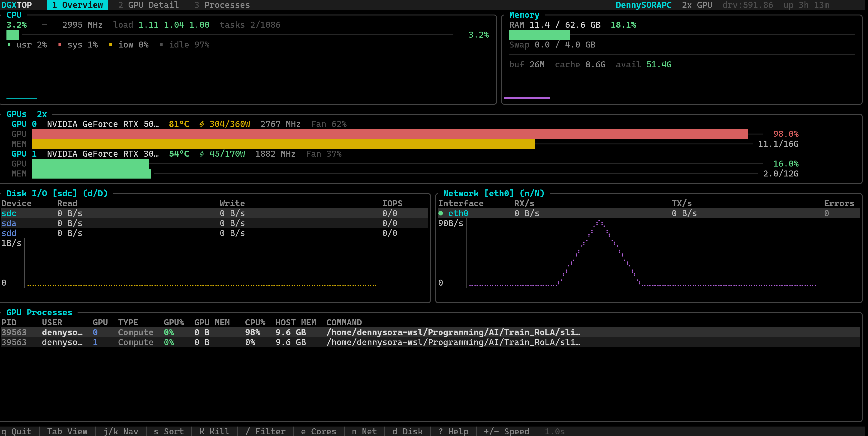
Task: Click d Disk in the footer
Action: click(x=407, y=431)
